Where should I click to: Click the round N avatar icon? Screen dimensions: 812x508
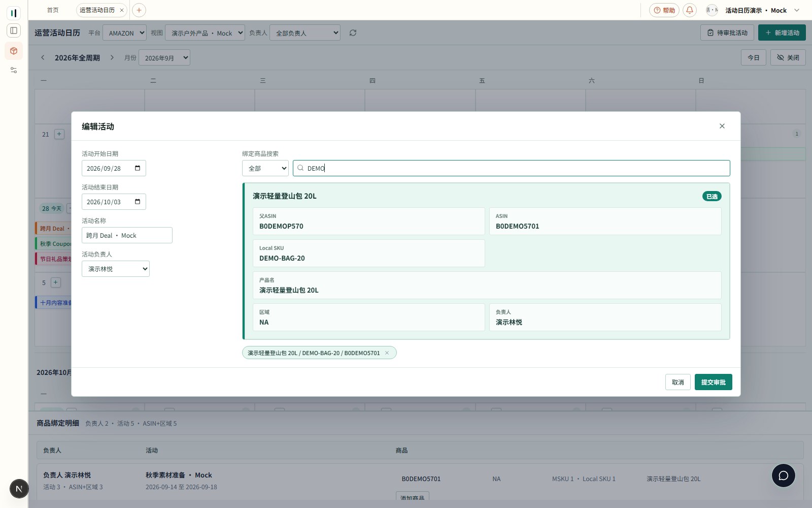point(19,489)
